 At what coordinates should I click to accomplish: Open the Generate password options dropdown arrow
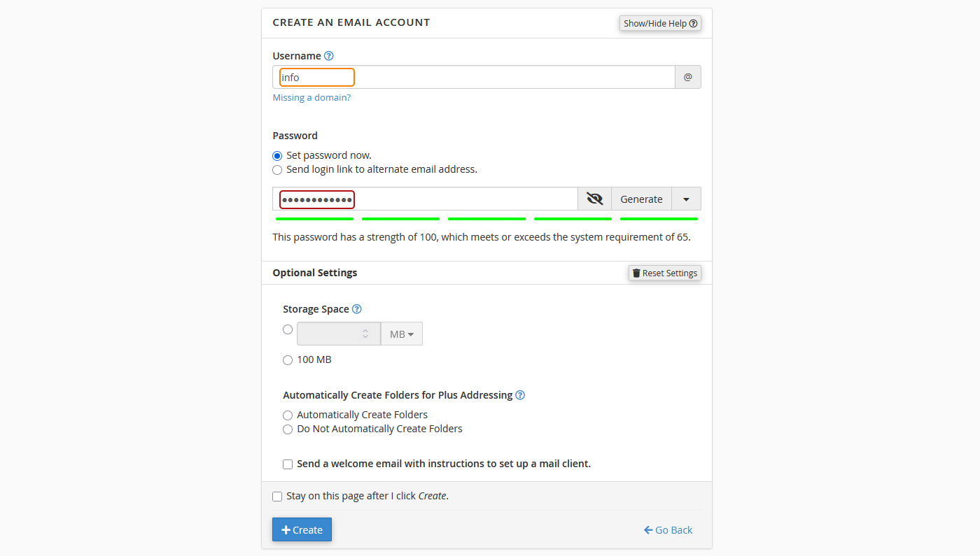tap(686, 199)
